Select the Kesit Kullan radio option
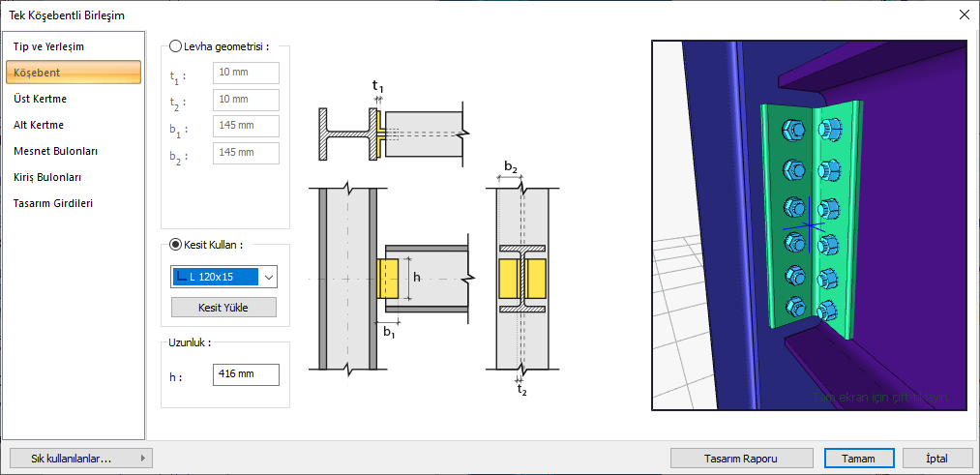Image resolution: width=980 pixels, height=475 pixels. click(x=175, y=245)
